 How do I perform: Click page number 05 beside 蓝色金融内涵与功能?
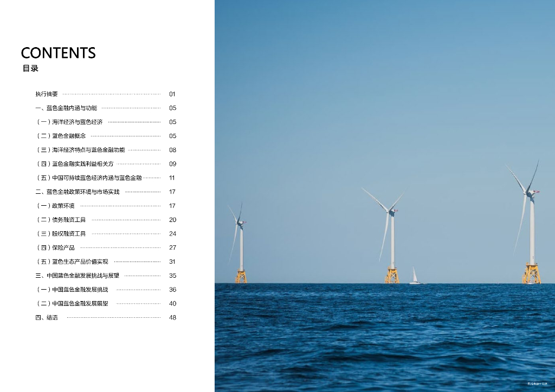click(x=172, y=108)
